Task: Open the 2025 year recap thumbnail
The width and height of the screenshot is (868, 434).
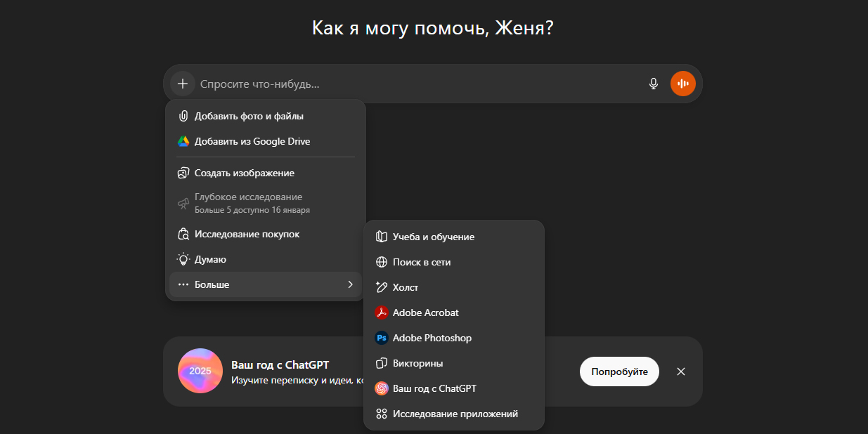Action: [x=200, y=371]
